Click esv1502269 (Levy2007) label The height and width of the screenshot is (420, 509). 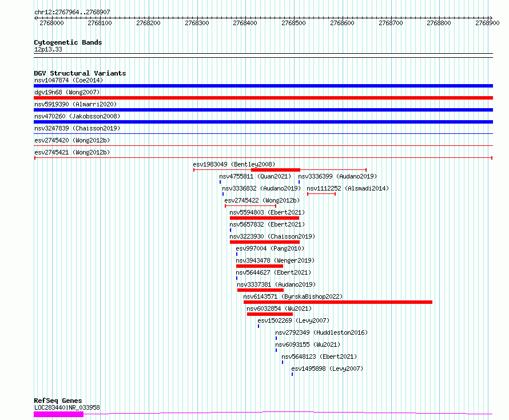pos(293,320)
